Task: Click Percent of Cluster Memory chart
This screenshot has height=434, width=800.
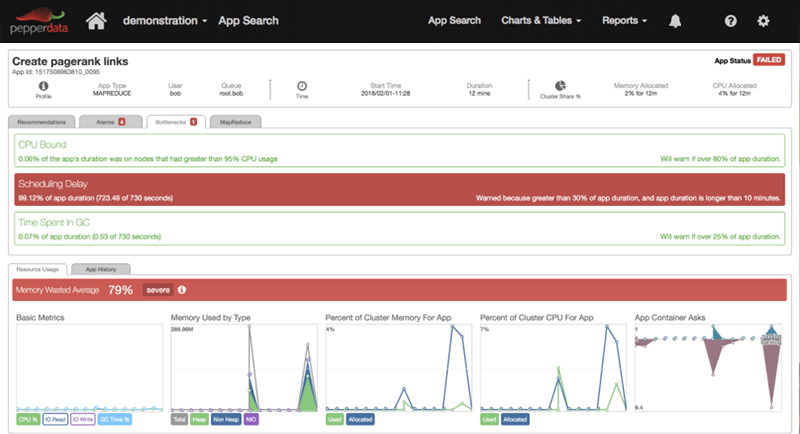Action: pos(399,368)
